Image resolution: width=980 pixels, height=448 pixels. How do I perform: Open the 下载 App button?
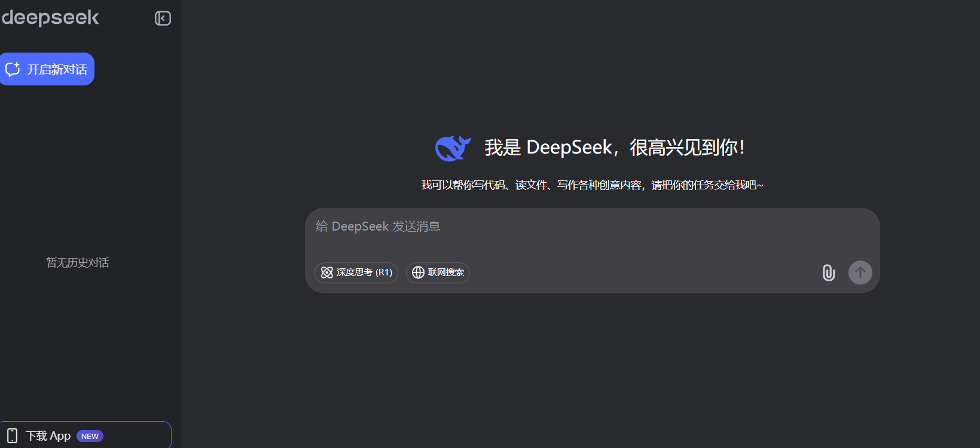tap(85, 435)
